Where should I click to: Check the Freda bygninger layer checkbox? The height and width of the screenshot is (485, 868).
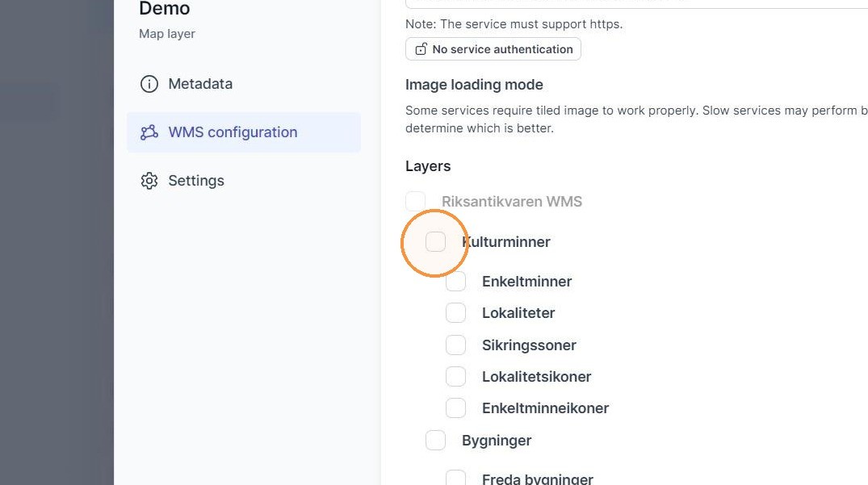pyautogui.click(x=455, y=479)
